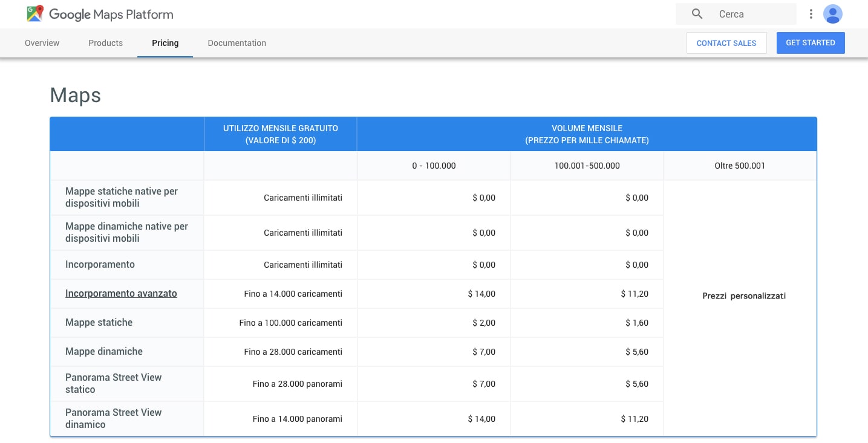Click the $ 1,60 price for Mappe statiche
Viewport: 868px width, 443px height.
637,323
